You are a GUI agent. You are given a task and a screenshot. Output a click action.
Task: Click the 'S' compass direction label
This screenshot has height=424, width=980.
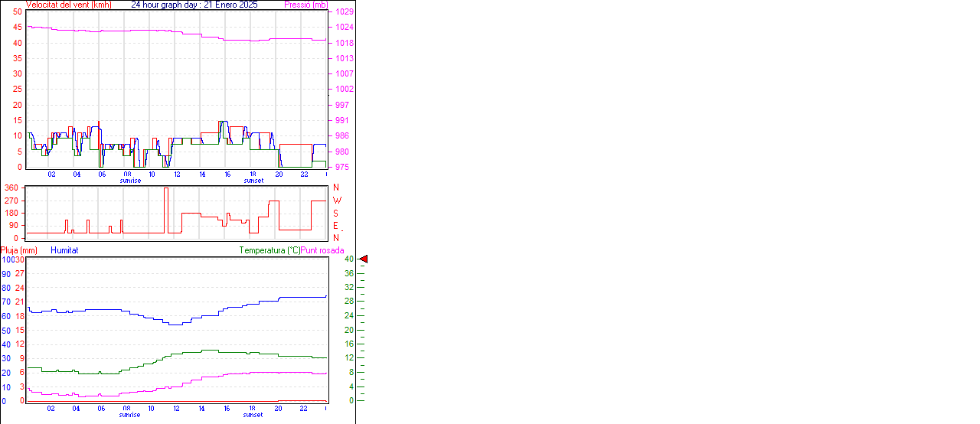(335, 213)
